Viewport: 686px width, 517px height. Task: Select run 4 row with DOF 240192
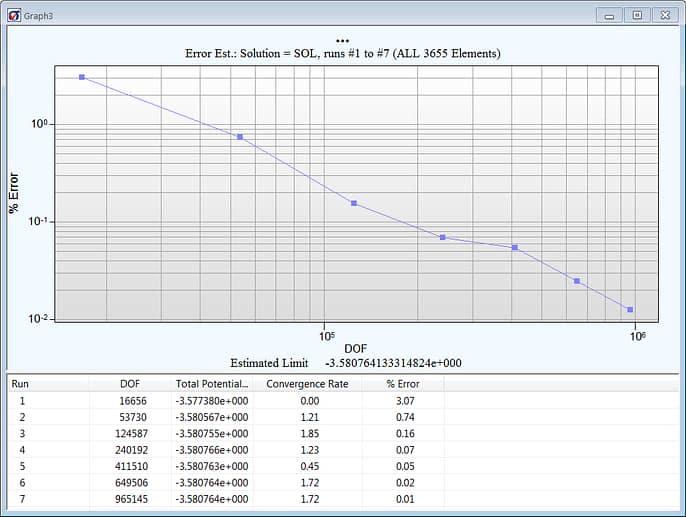coord(130,449)
